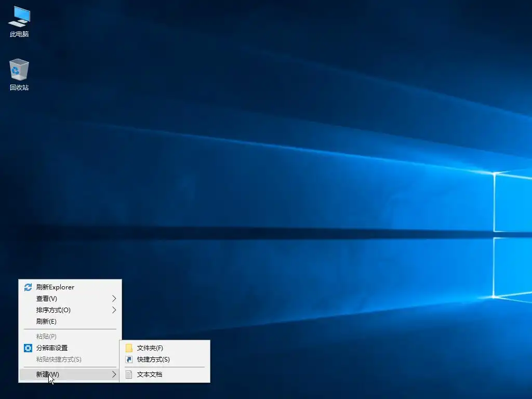
Task: Click the gear icon beside 分辨率设置
Action: point(28,348)
